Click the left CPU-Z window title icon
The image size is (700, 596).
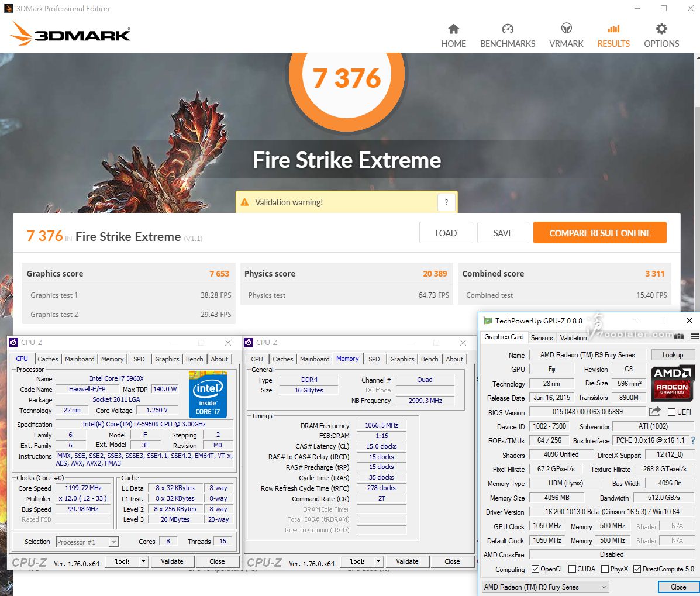13,342
